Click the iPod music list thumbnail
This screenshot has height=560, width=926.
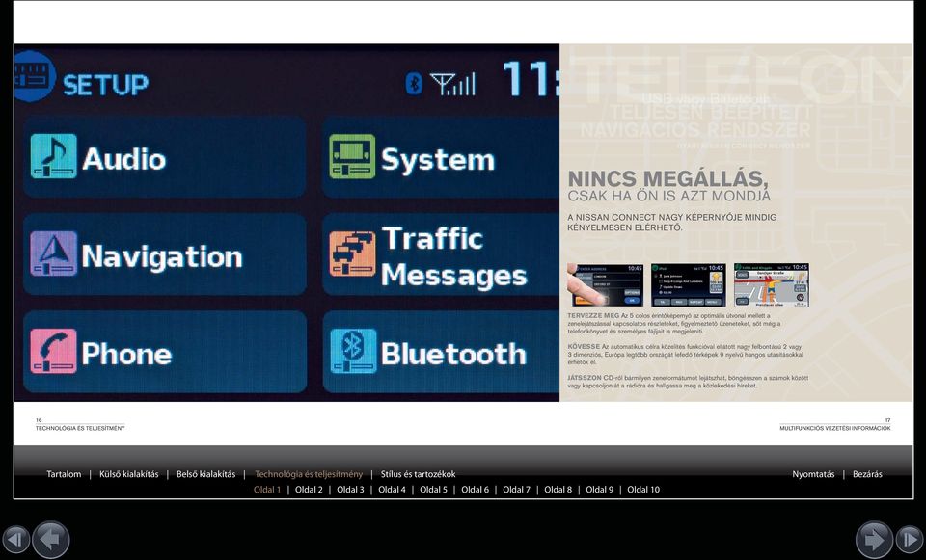(689, 285)
